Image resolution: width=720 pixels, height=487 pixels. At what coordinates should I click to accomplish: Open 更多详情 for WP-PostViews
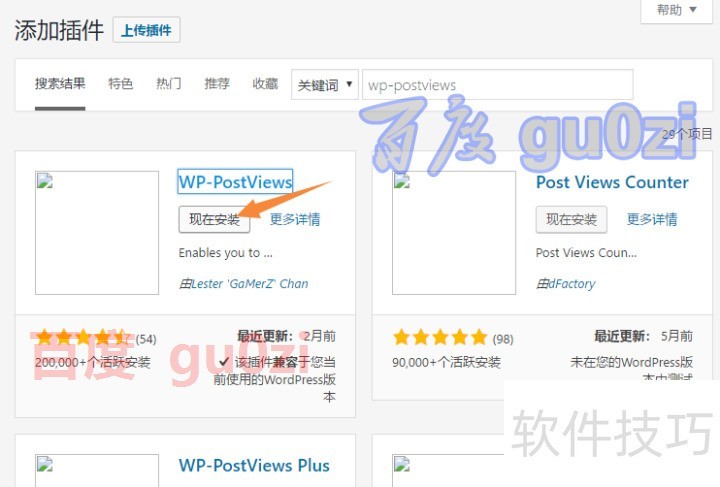coord(295,219)
